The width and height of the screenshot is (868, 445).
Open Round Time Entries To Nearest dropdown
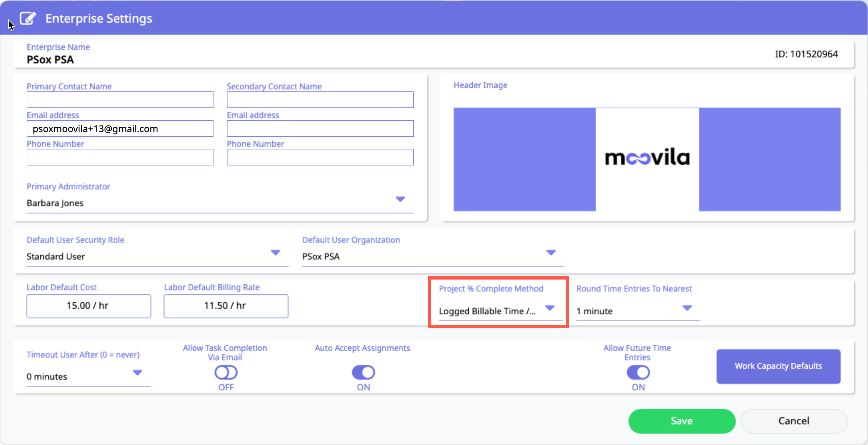point(687,308)
